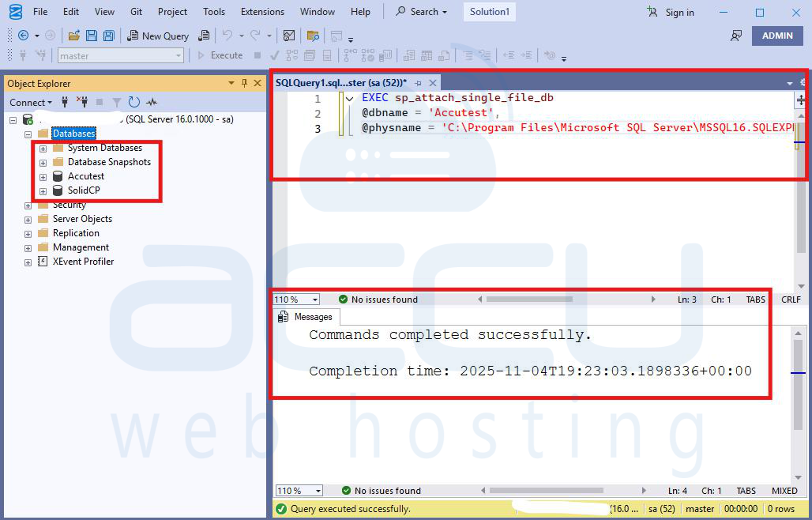Click the Navigate Backward arrow icon

coord(23,36)
